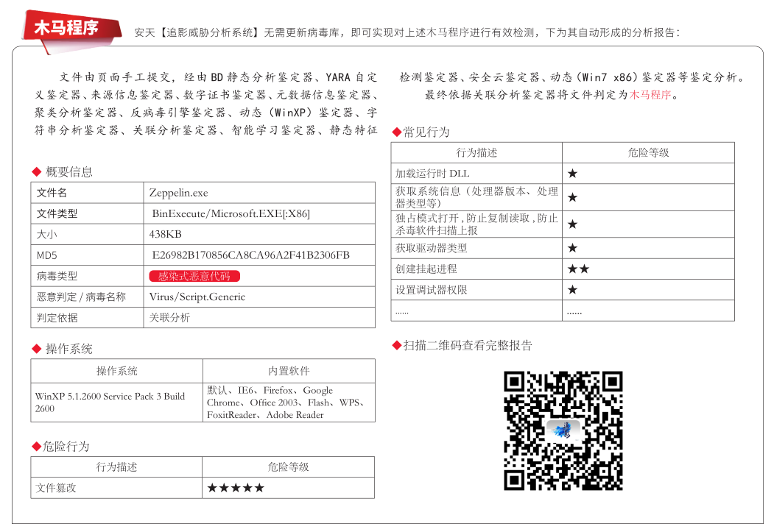Click the 危险行为 section heading
Image resolution: width=774 pixels, height=532 pixels.
[60, 446]
